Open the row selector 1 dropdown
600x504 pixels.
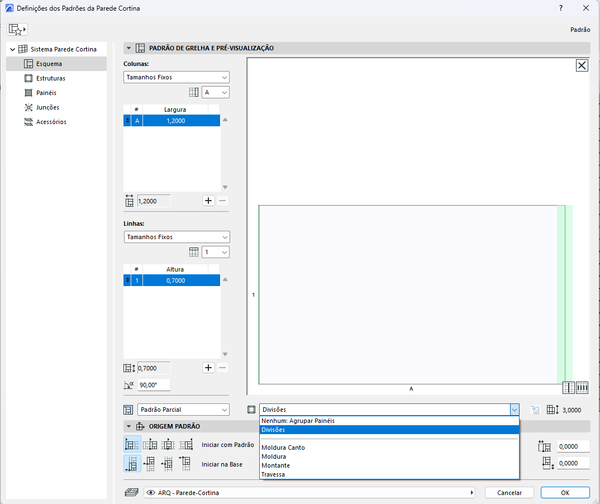tap(215, 252)
